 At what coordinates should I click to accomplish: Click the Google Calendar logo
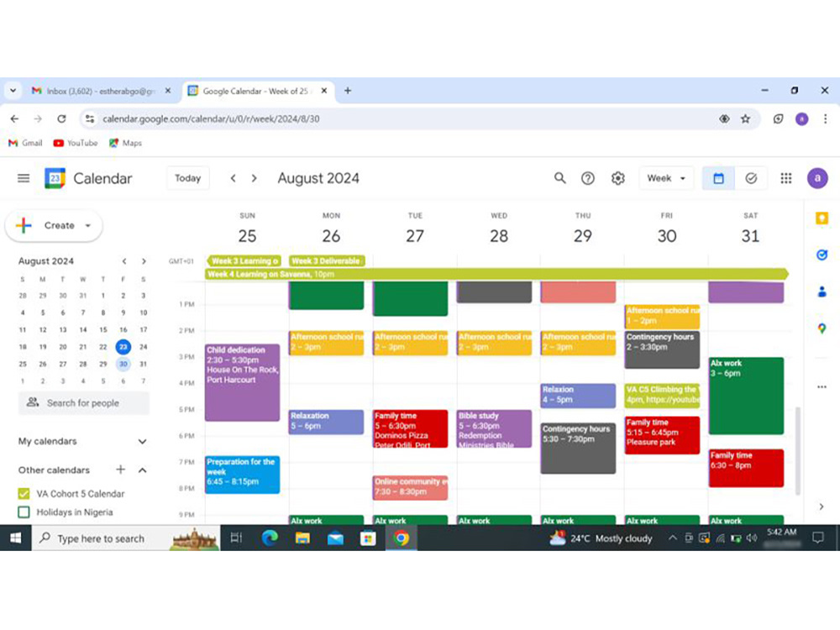coord(55,178)
